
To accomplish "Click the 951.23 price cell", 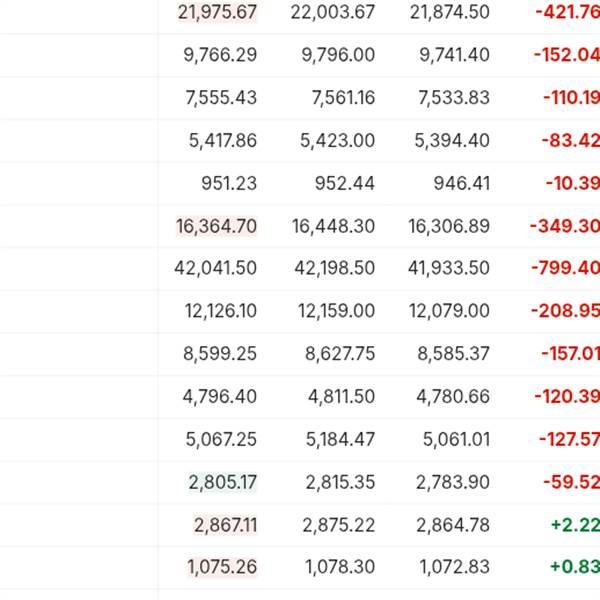I will pos(229,184).
